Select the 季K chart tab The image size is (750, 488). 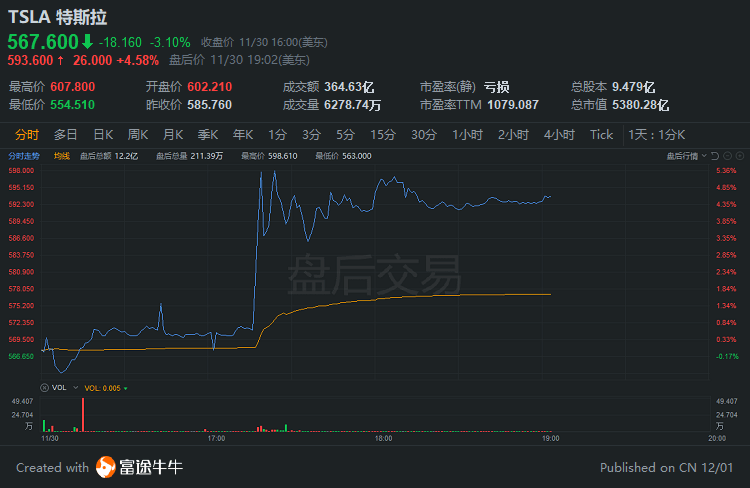(x=208, y=135)
